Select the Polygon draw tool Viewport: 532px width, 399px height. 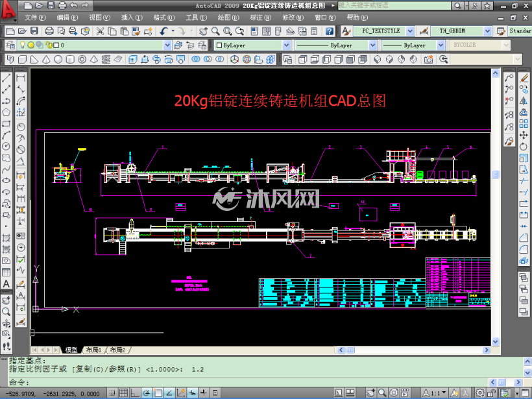[x=6, y=112]
